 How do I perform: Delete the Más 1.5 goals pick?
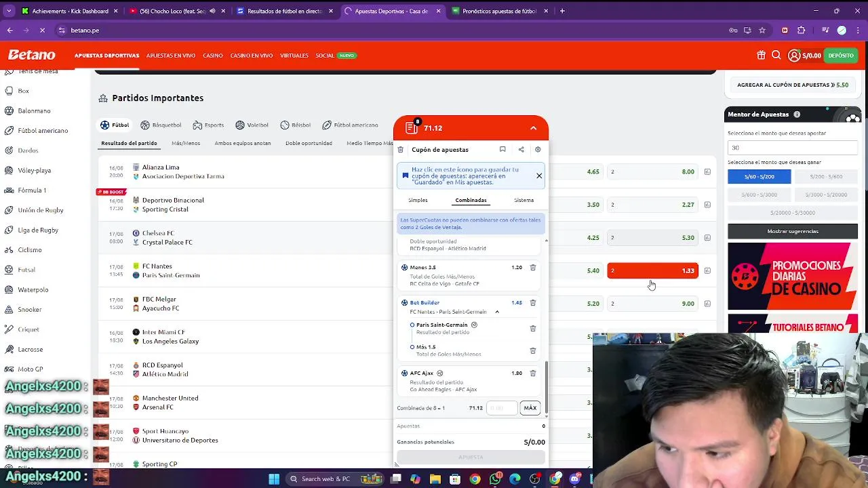coord(533,351)
